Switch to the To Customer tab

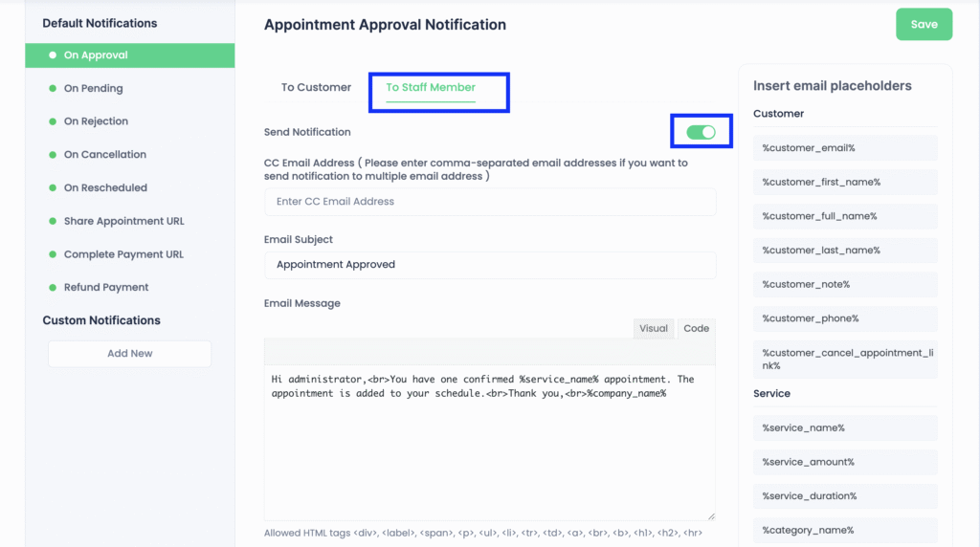click(316, 87)
